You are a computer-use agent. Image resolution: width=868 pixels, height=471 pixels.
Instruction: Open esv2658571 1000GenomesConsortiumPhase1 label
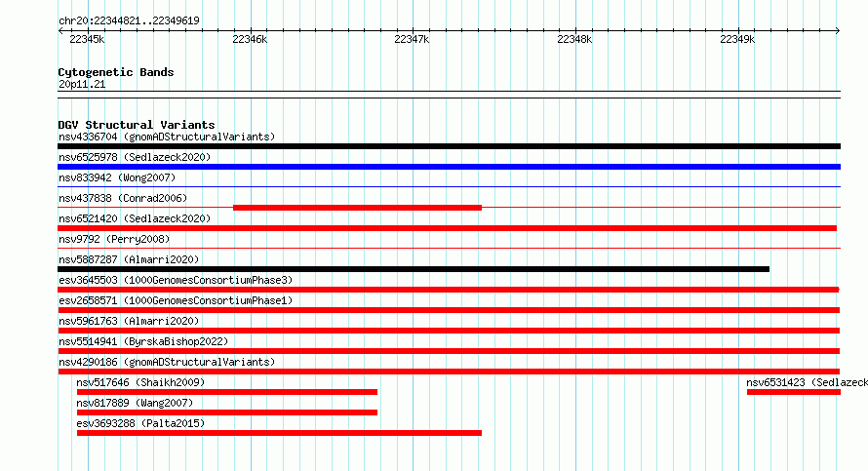[x=176, y=300]
